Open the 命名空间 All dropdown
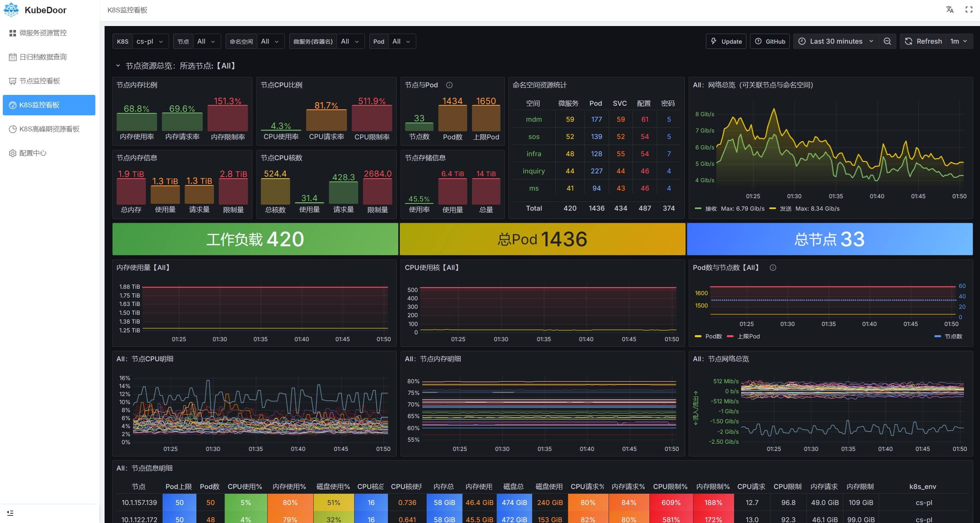 [270, 41]
